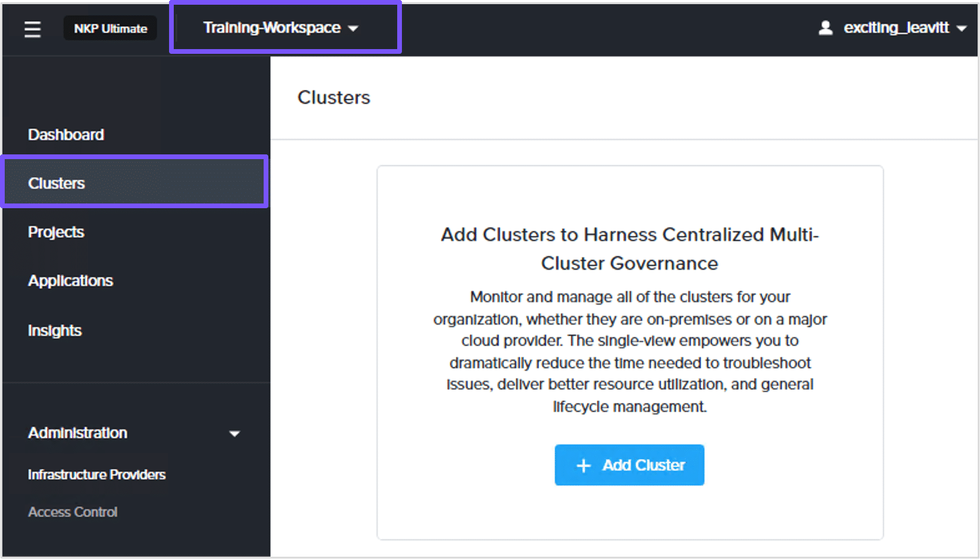Click the Clusters page heading
Screen dimensions: 980x559
click(x=333, y=98)
